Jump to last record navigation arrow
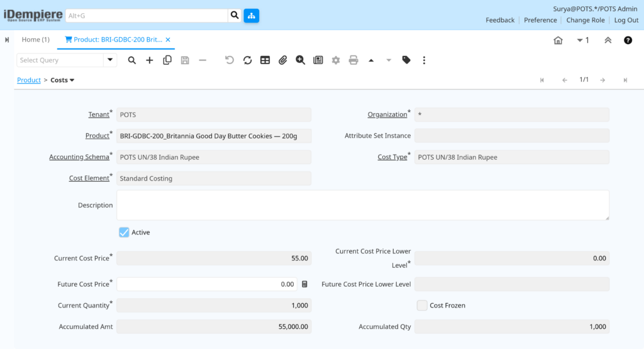 (625, 80)
